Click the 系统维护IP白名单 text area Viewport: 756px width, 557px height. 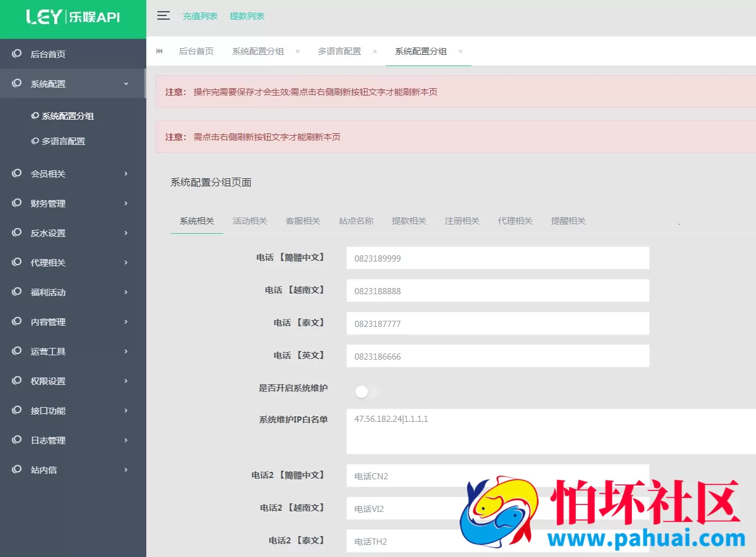click(551, 431)
